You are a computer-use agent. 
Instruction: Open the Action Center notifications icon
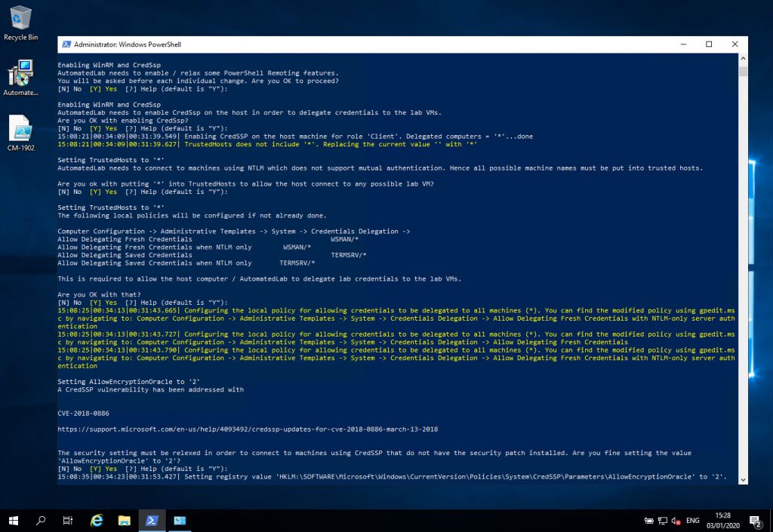pos(755,521)
